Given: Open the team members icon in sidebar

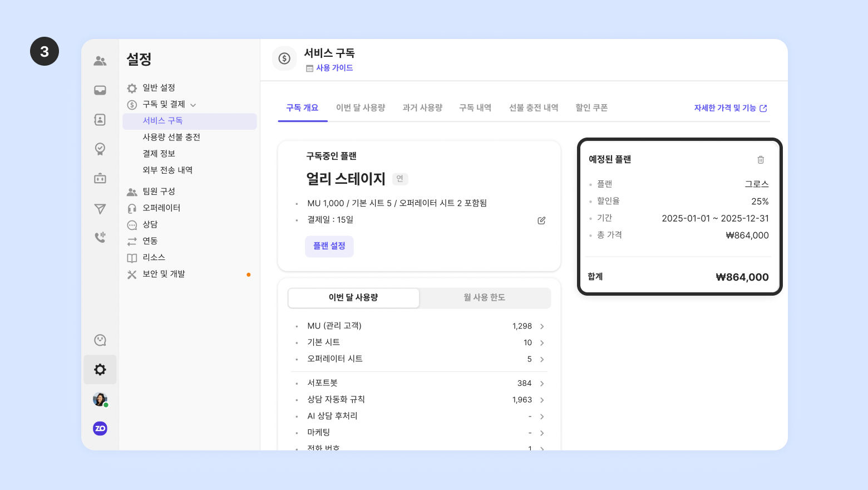Looking at the screenshot, I should pos(100,61).
